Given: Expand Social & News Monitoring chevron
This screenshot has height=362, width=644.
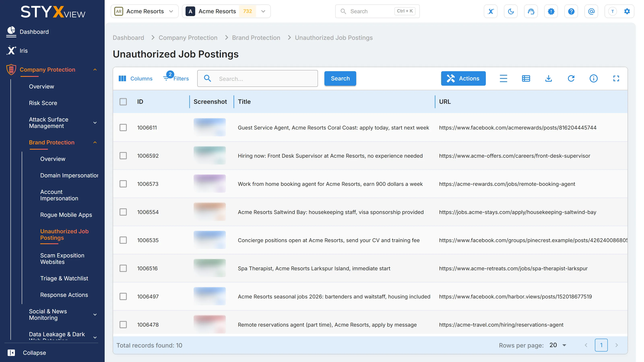Looking at the screenshot, I should [x=95, y=315].
